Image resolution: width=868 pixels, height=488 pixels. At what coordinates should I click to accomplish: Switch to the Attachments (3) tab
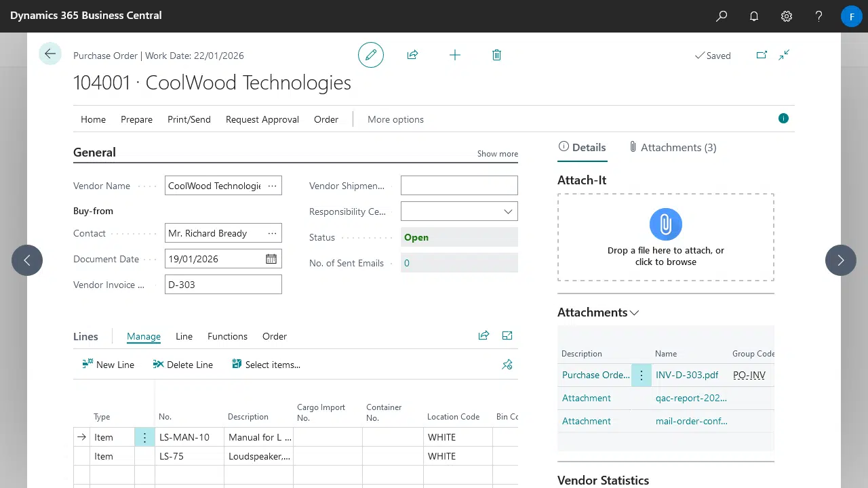pyautogui.click(x=672, y=147)
